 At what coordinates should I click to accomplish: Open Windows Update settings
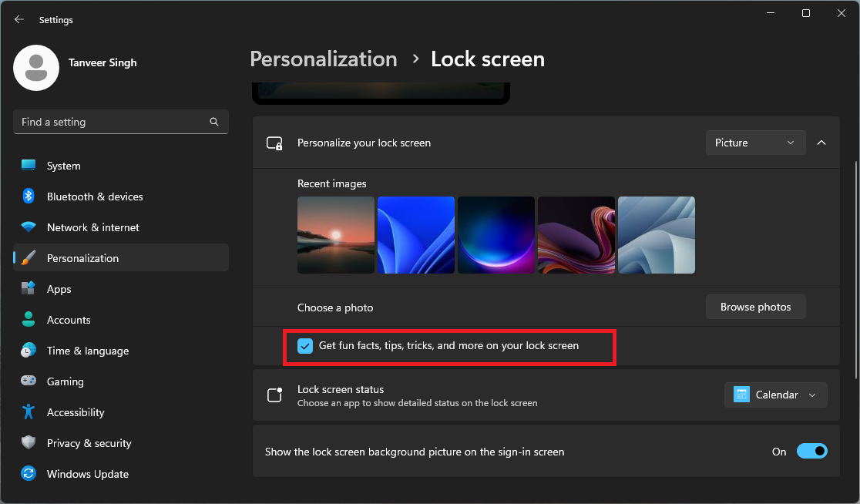point(87,474)
